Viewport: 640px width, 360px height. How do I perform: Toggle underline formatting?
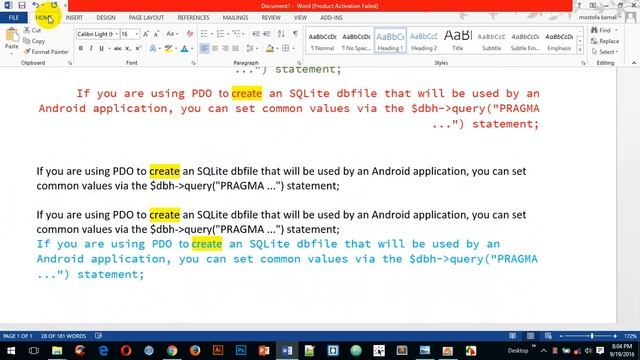101,49
